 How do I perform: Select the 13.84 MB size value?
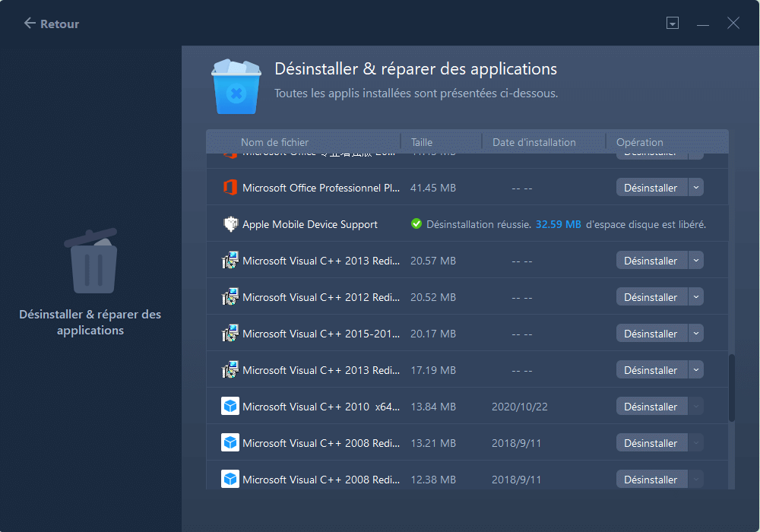pos(433,407)
